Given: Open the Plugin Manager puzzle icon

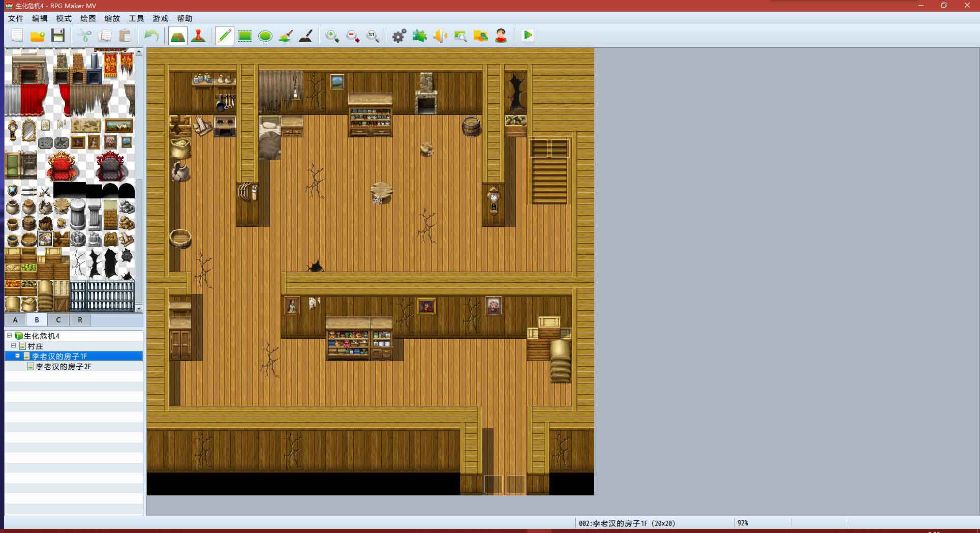Looking at the screenshot, I should (x=419, y=36).
